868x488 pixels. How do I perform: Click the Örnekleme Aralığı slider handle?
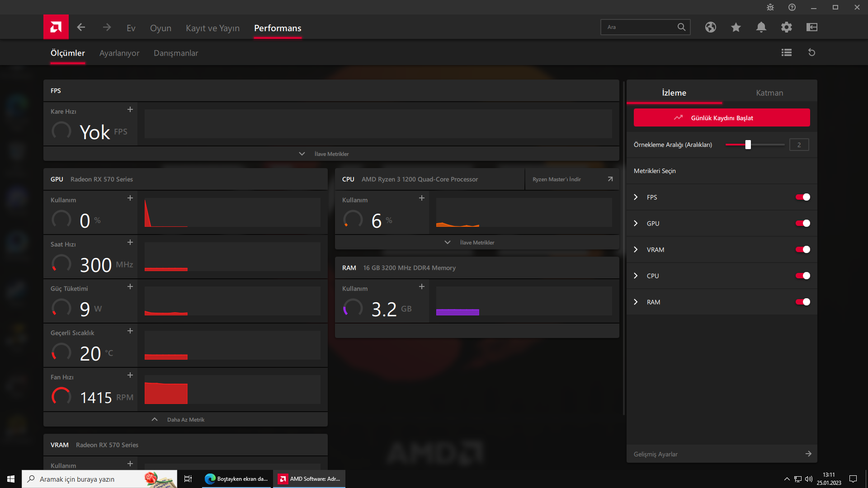748,145
